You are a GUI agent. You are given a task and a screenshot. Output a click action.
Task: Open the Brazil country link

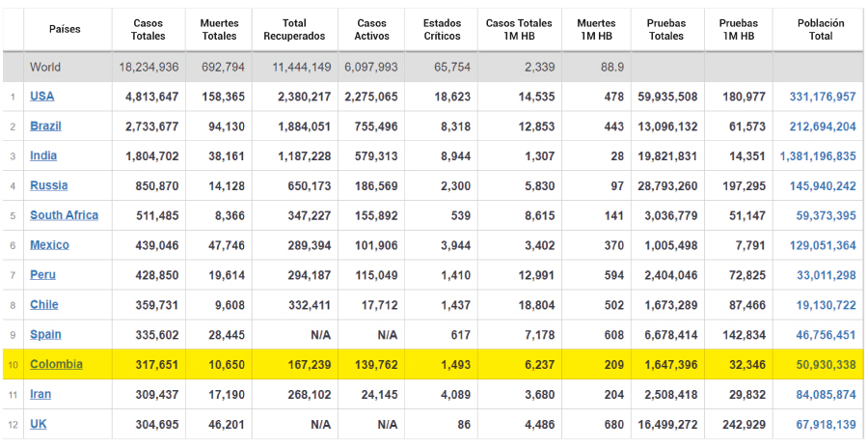pos(45,126)
